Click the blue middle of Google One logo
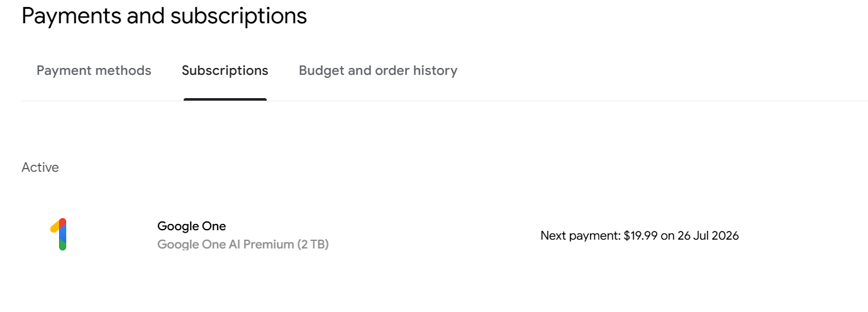The width and height of the screenshot is (868, 312). [62, 234]
